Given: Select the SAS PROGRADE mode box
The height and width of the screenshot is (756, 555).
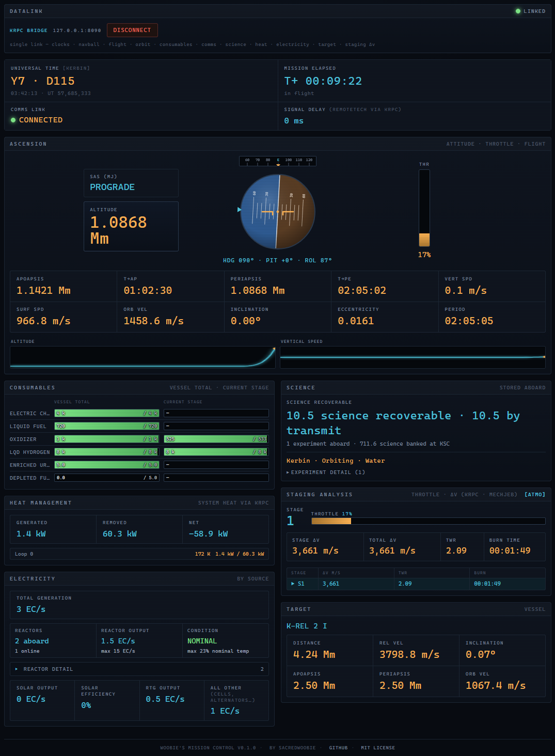Looking at the screenshot, I should [x=131, y=183].
